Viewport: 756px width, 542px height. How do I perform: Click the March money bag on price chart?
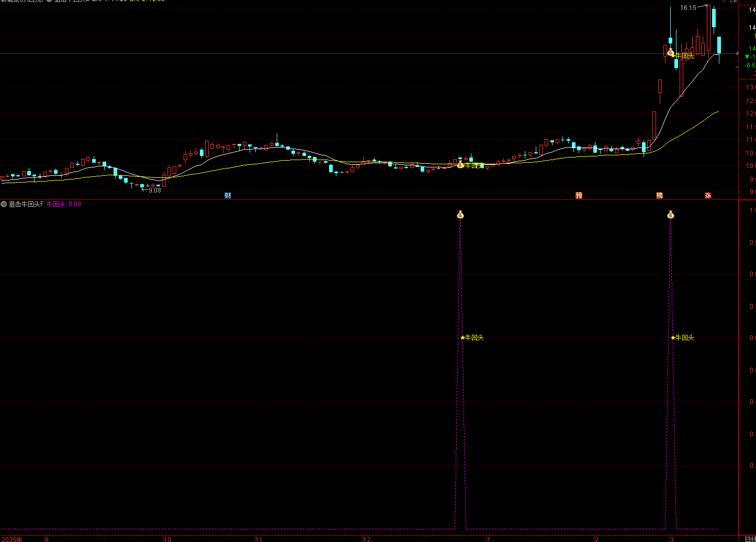pyautogui.click(x=671, y=52)
